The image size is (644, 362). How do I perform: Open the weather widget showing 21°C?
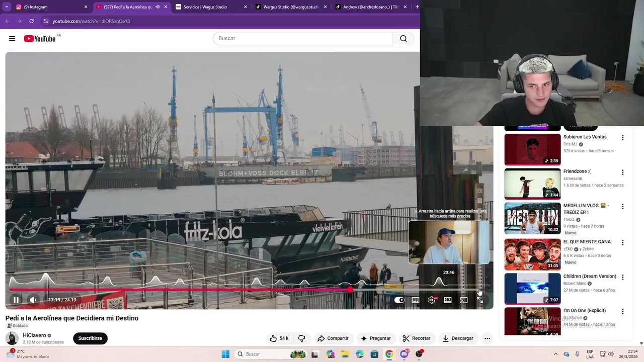[x=28, y=354]
